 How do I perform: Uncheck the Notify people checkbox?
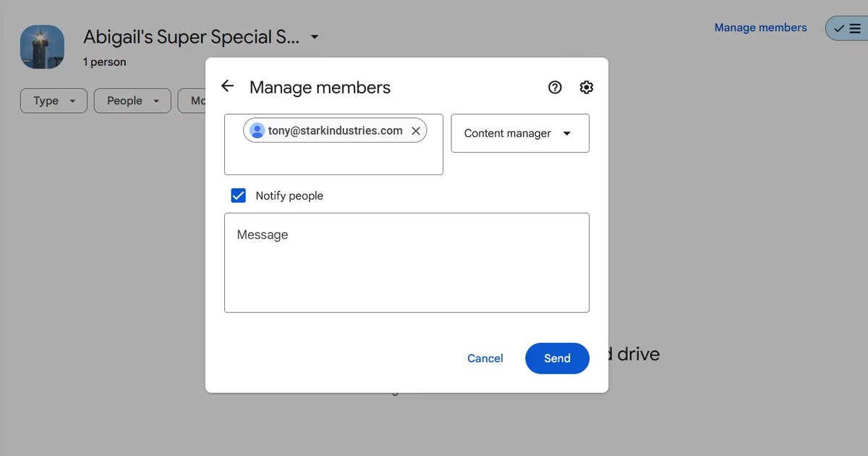tap(239, 195)
